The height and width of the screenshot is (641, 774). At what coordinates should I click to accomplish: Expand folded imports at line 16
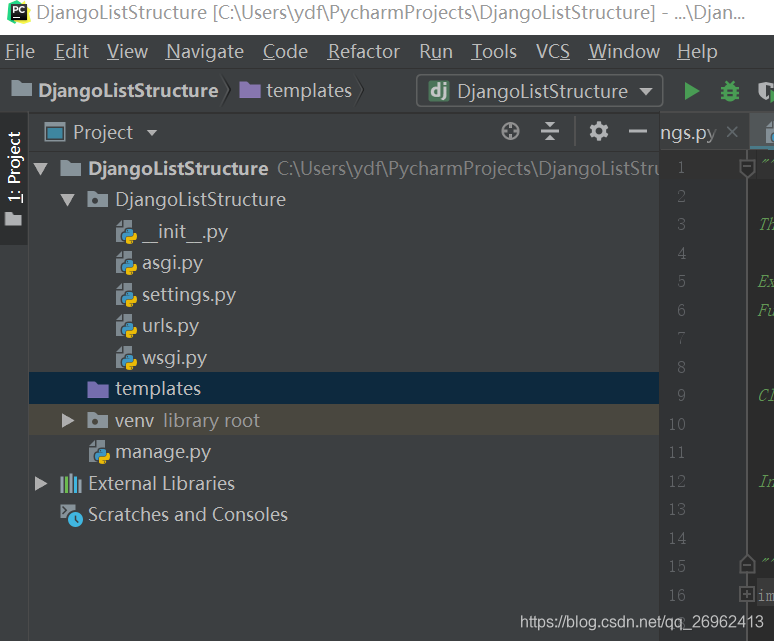747,594
